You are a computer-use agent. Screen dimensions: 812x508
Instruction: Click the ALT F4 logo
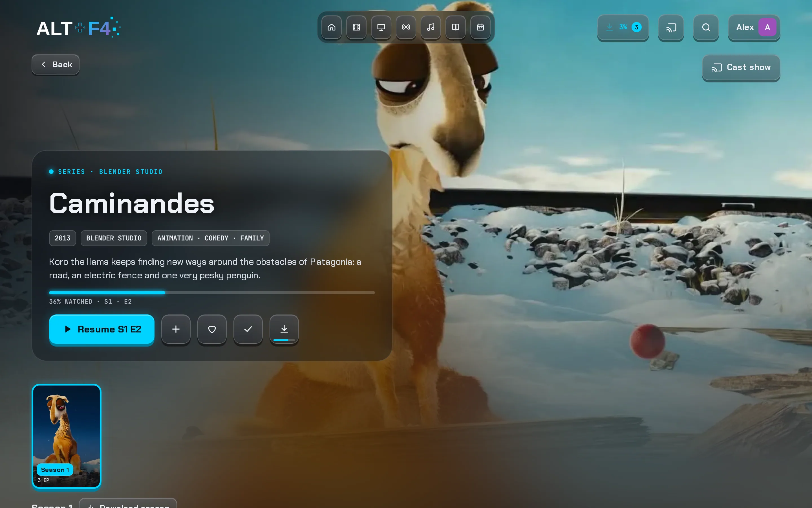(x=78, y=28)
